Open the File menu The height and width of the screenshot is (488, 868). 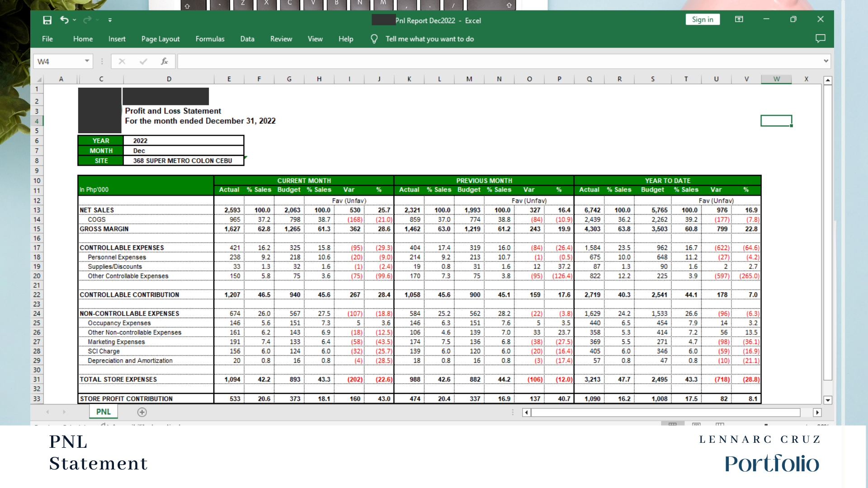point(47,39)
